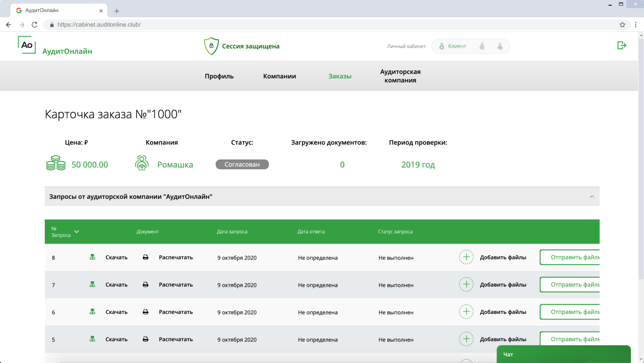Click Отправить файлы button for request 5
The width and height of the screenshot is (644, 363).
point(570,338)
